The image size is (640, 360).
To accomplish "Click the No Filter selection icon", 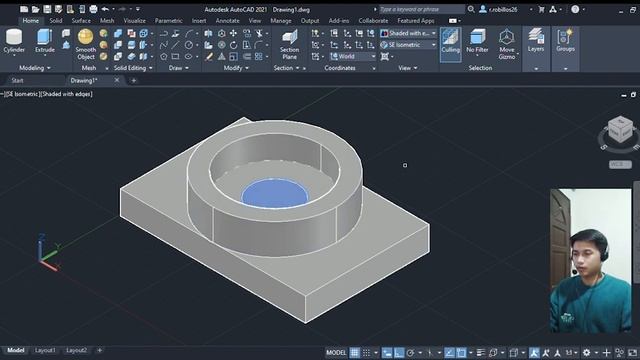I will [477, 41].
